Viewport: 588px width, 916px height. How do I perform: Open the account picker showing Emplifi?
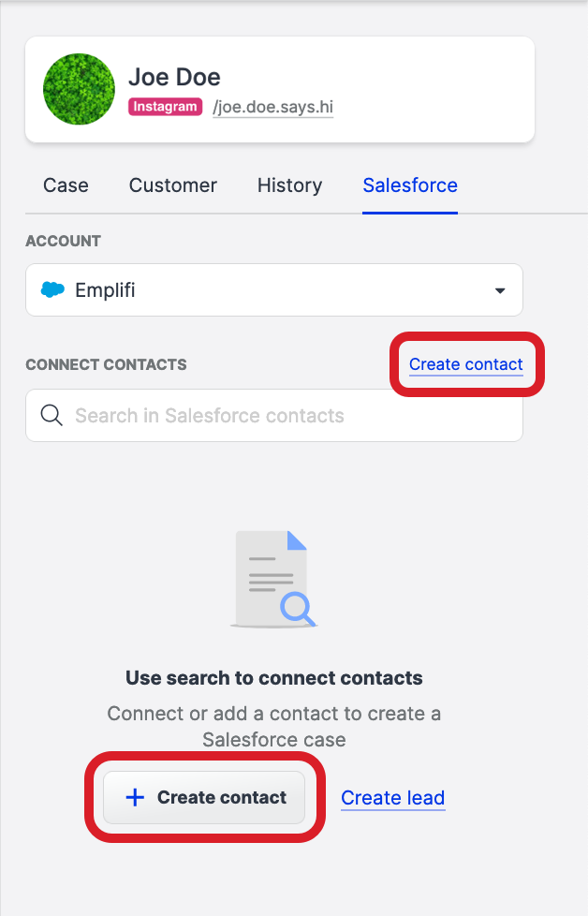coord(273,289)
